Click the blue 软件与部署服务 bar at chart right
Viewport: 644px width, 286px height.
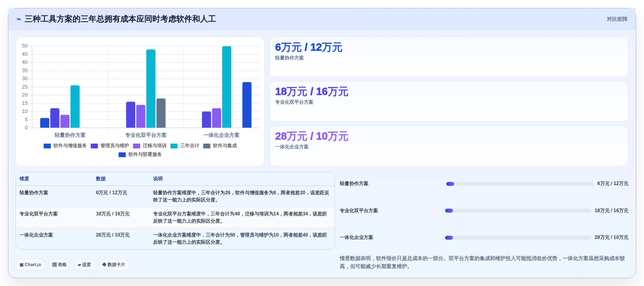click(247, 105)
